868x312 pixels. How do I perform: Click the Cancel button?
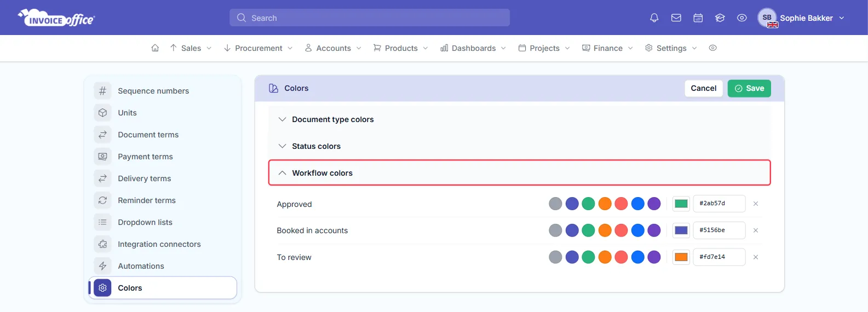(x=704, y=88)
